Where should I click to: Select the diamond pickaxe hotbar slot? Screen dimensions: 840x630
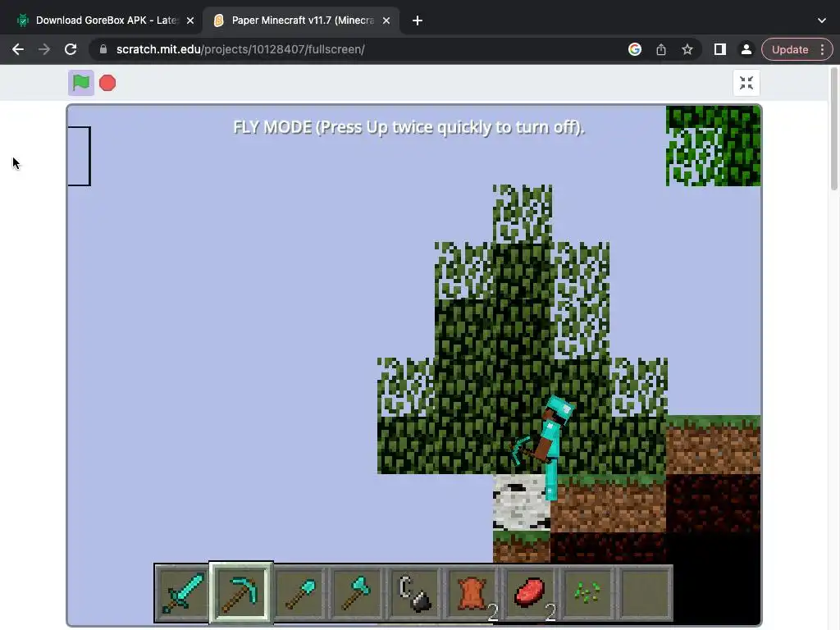point(241,592)
